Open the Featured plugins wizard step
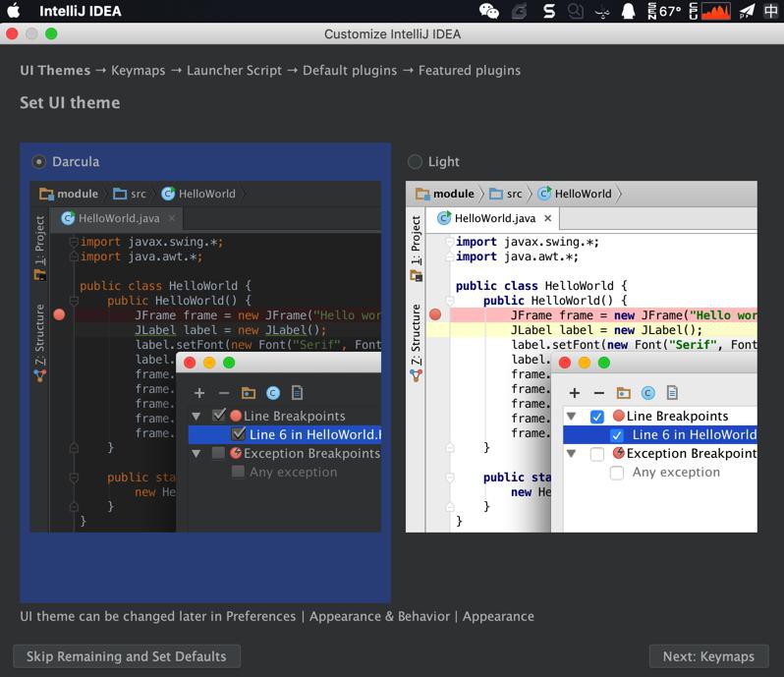 470,71
